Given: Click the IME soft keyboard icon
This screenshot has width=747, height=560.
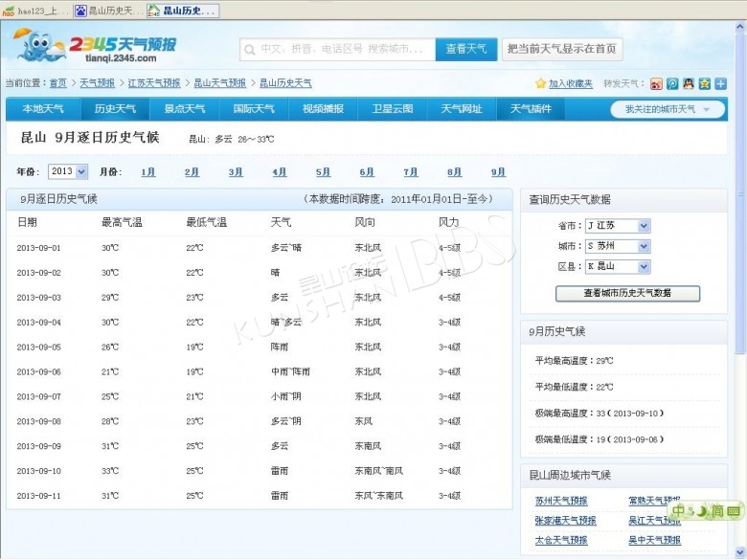Looking at the screenshot, I should click(733, 512).
